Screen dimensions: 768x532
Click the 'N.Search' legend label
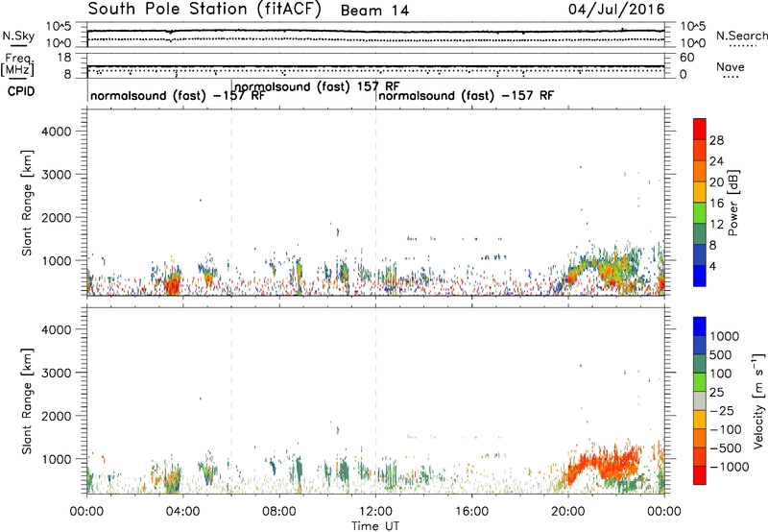click(x=741, y=36)
